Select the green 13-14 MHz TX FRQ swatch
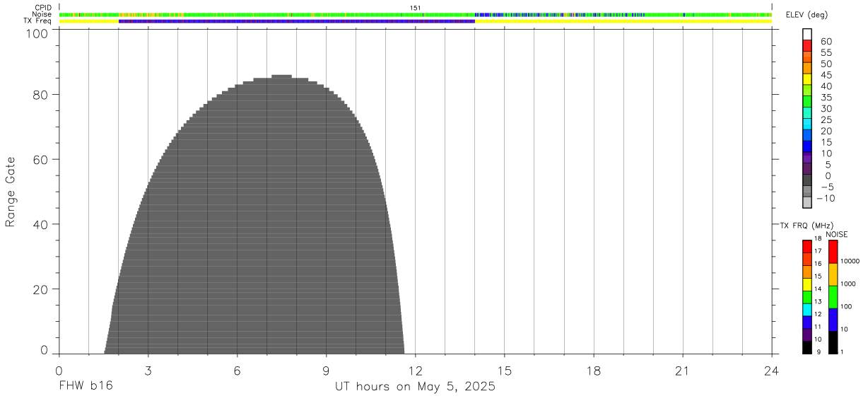 coord(807,297)
